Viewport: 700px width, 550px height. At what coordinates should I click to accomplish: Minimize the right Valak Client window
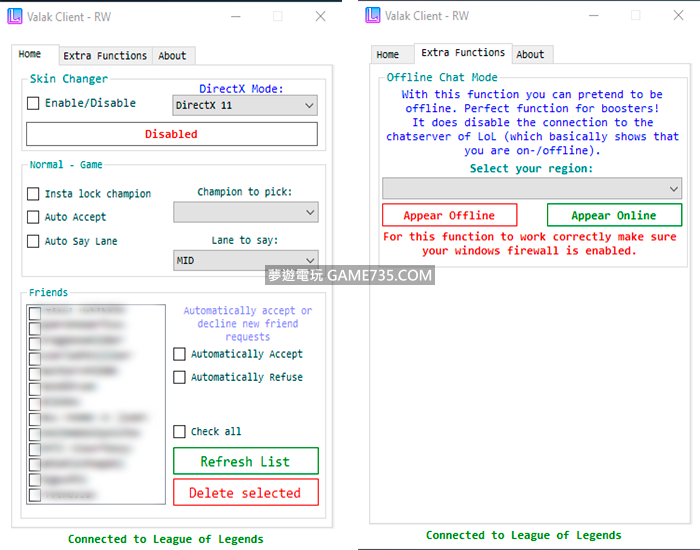click(x=594, y=16)
